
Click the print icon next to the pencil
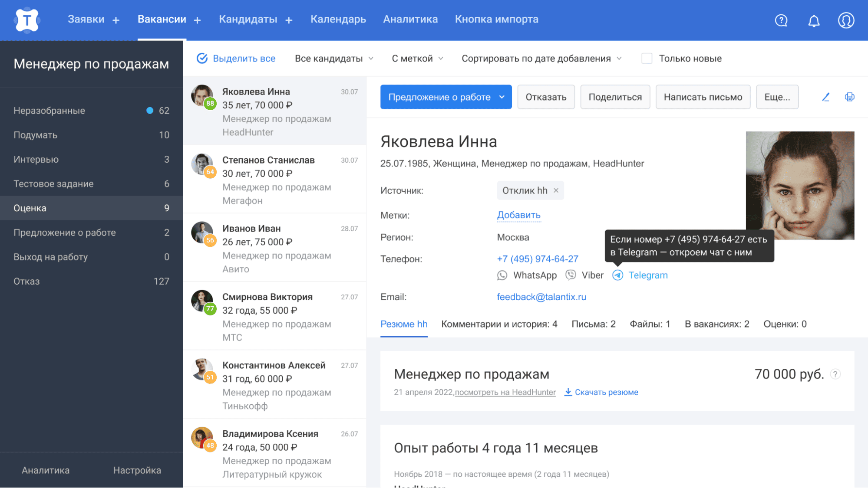tap(850, 97)
